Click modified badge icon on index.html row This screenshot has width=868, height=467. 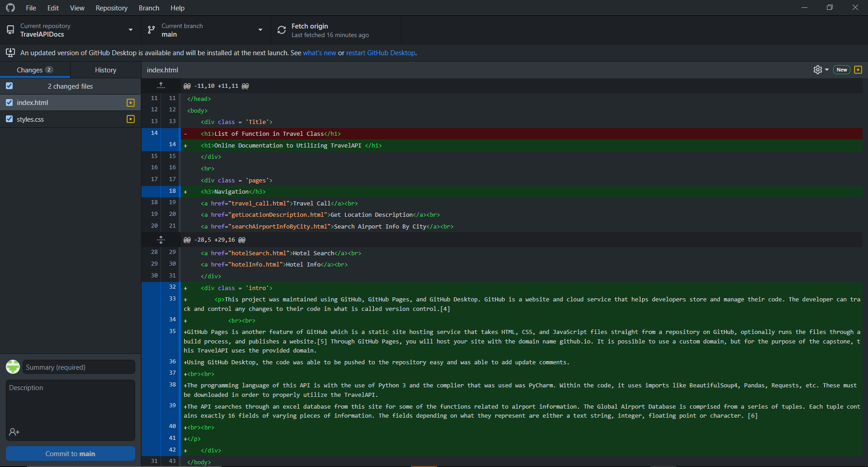click(131, 103)
